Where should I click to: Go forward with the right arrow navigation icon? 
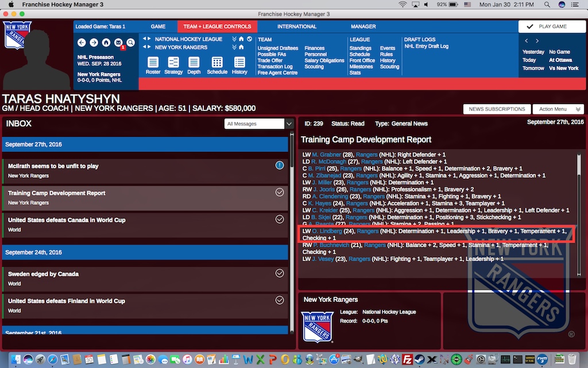point(94,43)
